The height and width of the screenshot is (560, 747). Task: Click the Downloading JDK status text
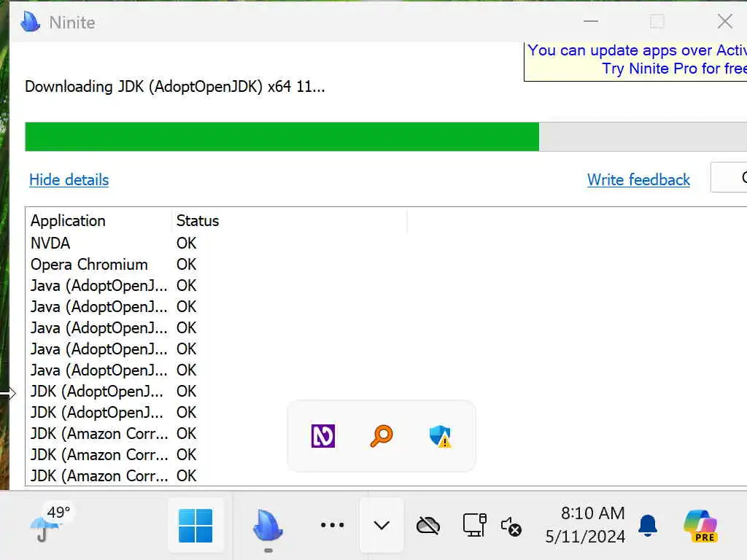click(175, 87)
